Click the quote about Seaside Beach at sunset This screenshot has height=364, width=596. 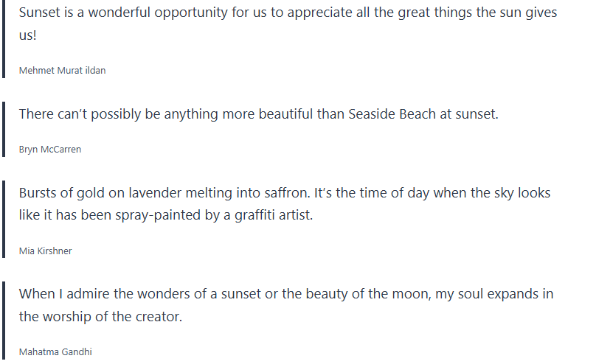[258, 114]
